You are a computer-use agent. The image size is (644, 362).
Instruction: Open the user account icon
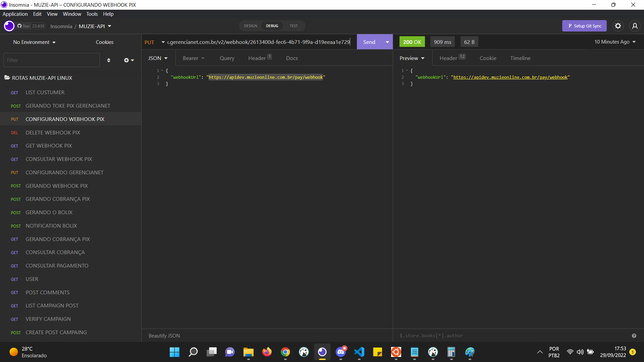click(x=635, y=26)
